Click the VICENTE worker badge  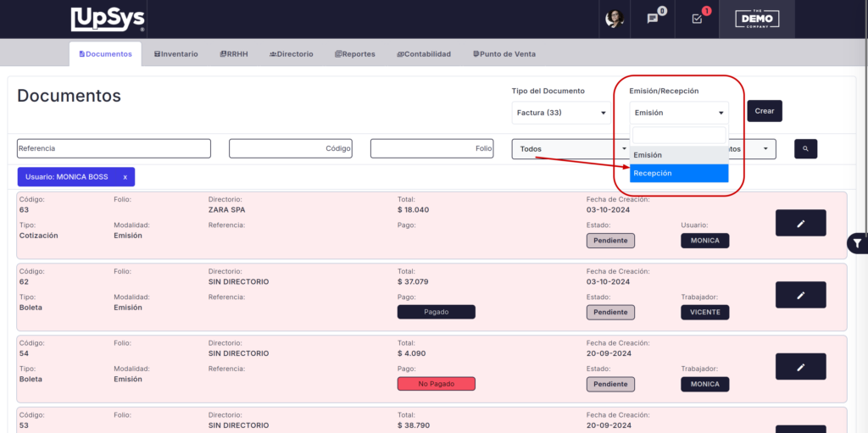(704, 313)
